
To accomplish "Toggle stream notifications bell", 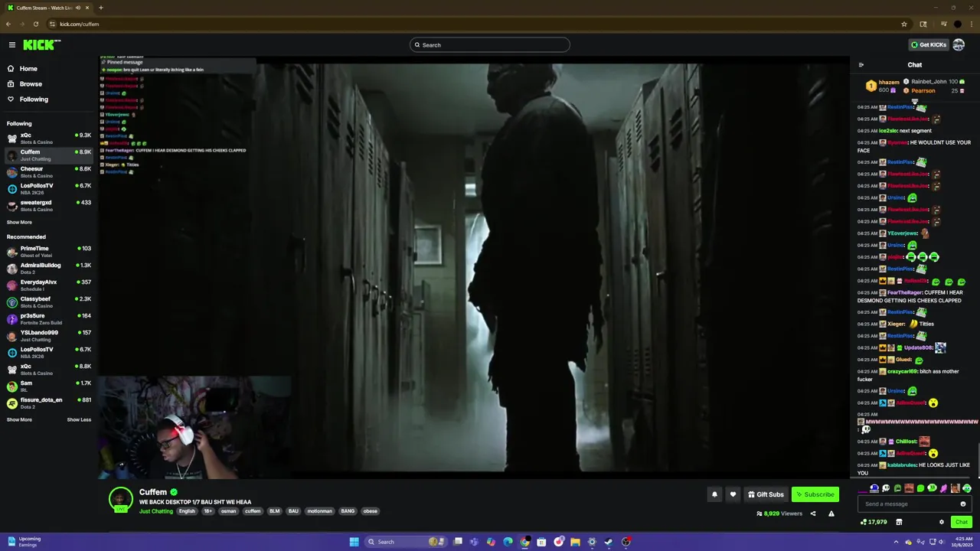I will click(714, 494).
